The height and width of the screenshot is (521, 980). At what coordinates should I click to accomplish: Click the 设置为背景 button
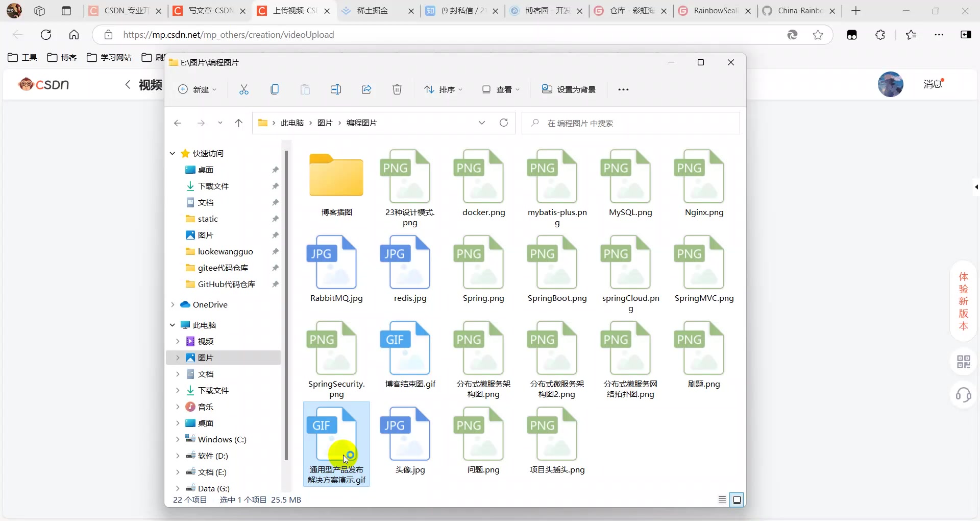coord(569,89)
